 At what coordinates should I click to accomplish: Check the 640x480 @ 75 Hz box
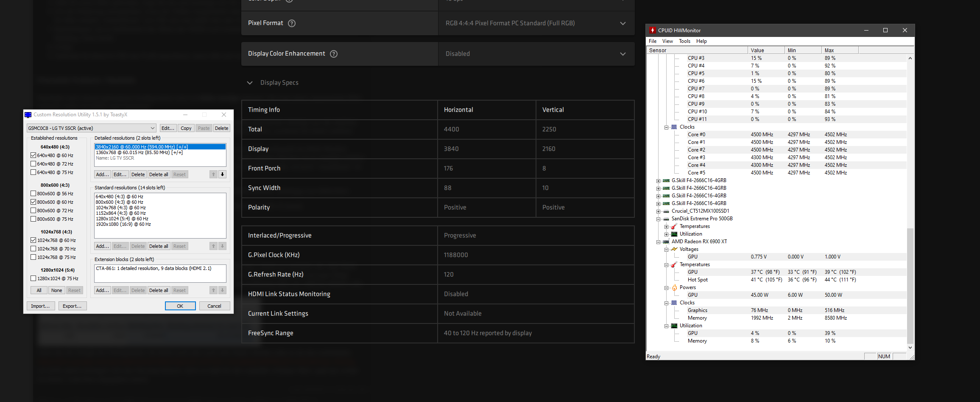click(x=34, y=172)
